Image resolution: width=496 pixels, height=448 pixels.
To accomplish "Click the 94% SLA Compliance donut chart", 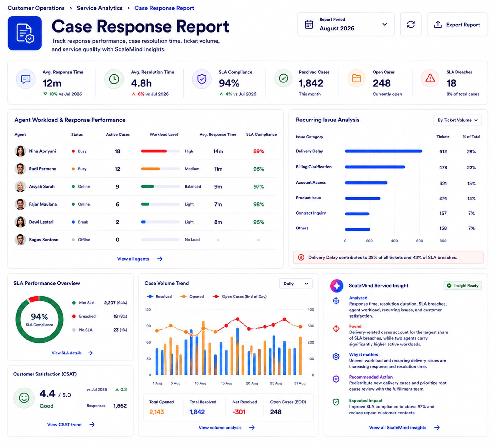I will click(x=39, y=319).
